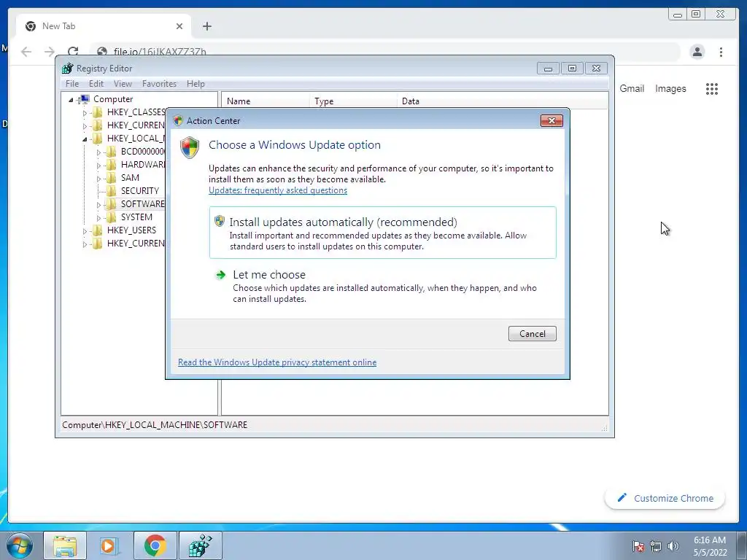Select the Computer node in registry tree
This screenshot has width=747, height=560.
[113, 99]
